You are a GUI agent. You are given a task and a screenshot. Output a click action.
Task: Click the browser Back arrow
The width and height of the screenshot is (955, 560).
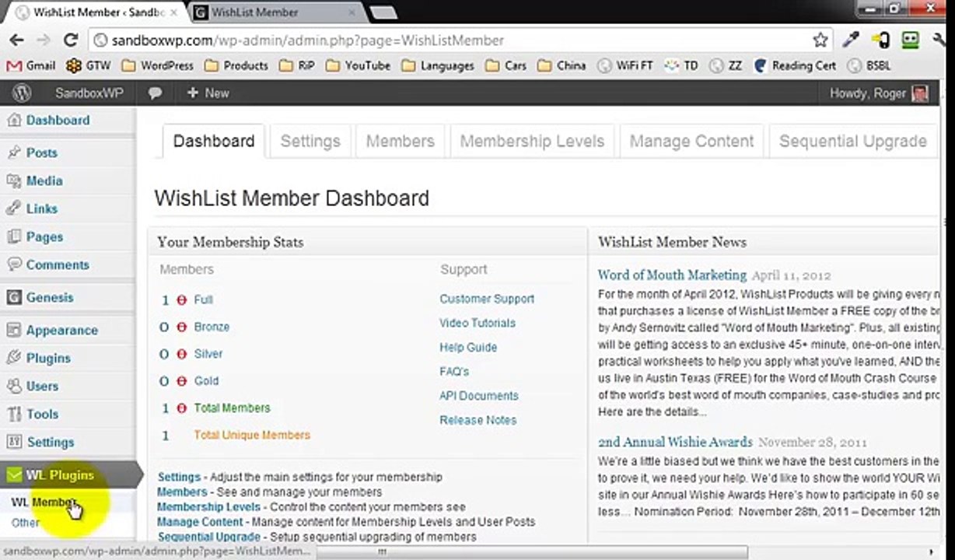[x=16, y=40]
